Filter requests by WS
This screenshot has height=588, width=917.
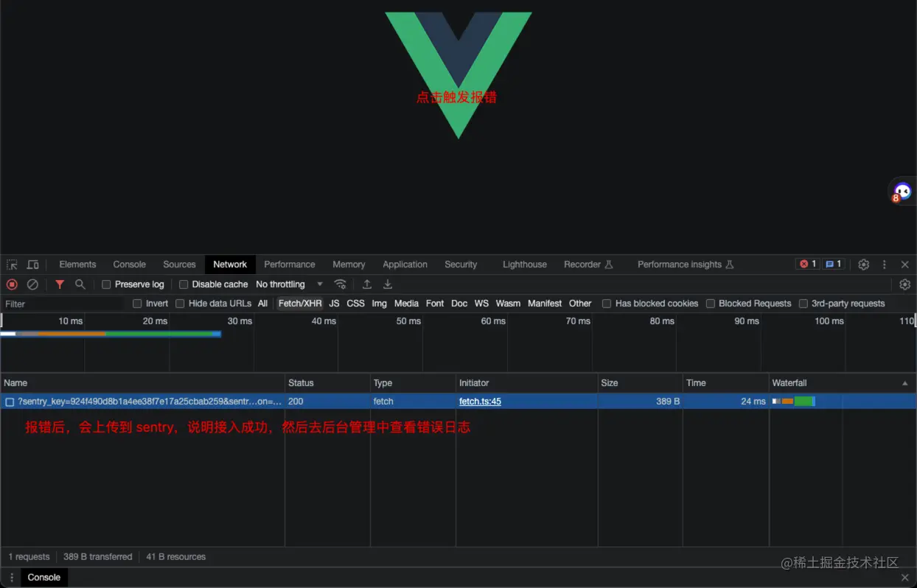tap(481, 304)
